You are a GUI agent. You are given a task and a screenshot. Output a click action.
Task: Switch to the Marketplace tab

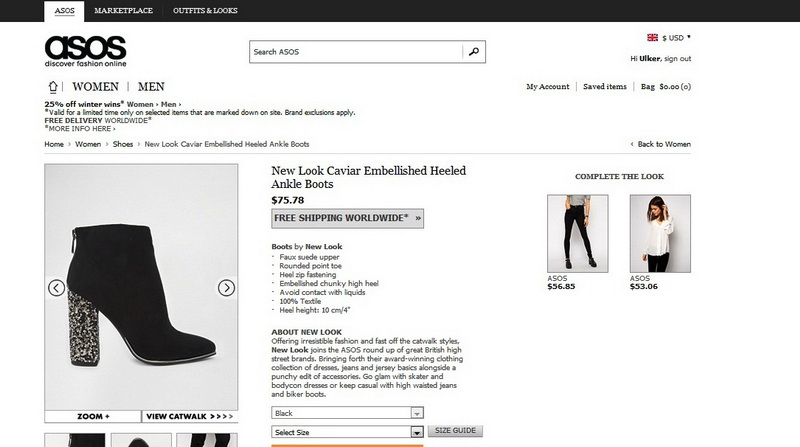pos(124,11)
